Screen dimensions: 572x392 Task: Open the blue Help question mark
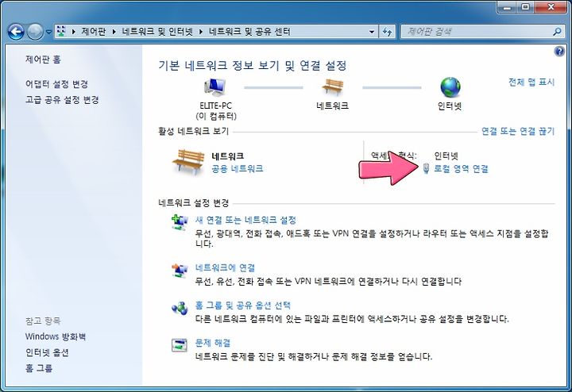point(559,52)
